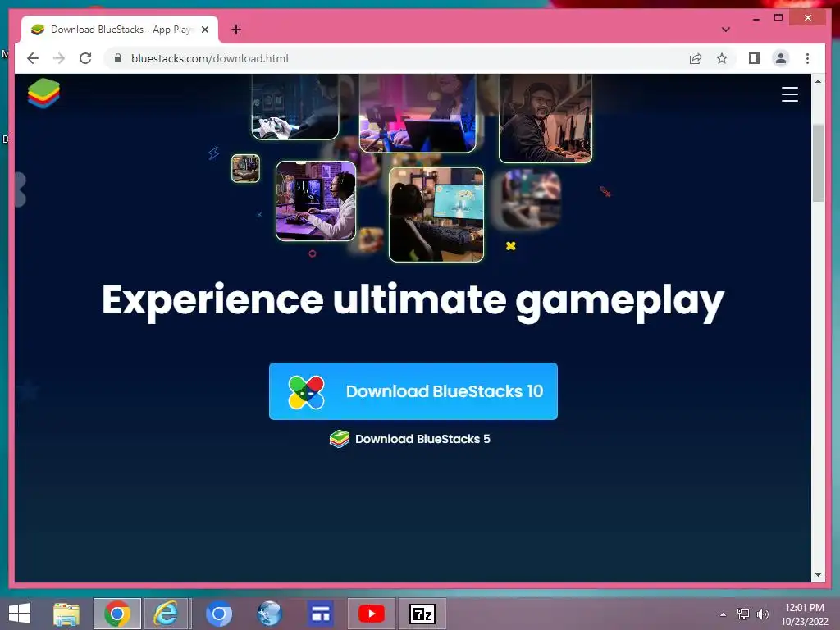Open 7-Zip from the taskbar
The height and width of the screenshot is (630, 840).
click(x=422, y=614)
